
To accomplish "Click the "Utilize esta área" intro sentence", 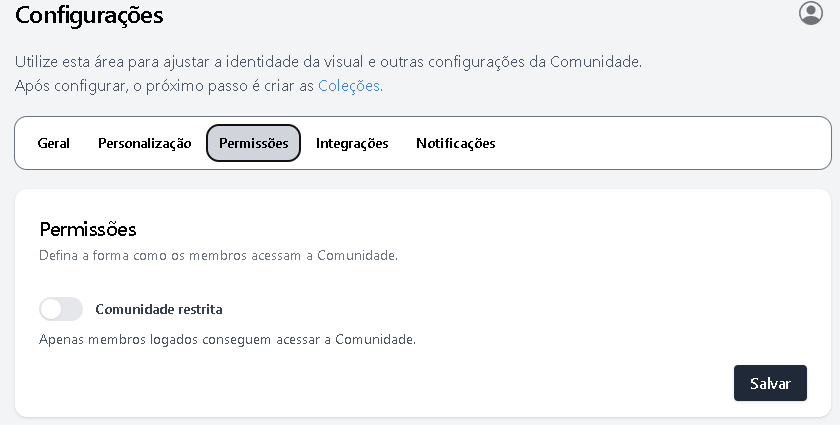I will (328, 61).
